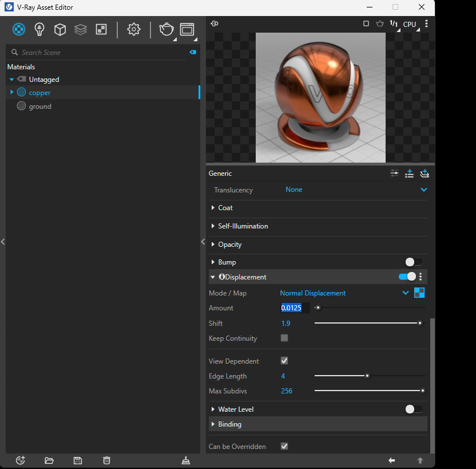Open the preview three-dot options menu
This screenshot has width=476, height=469.
427,23
